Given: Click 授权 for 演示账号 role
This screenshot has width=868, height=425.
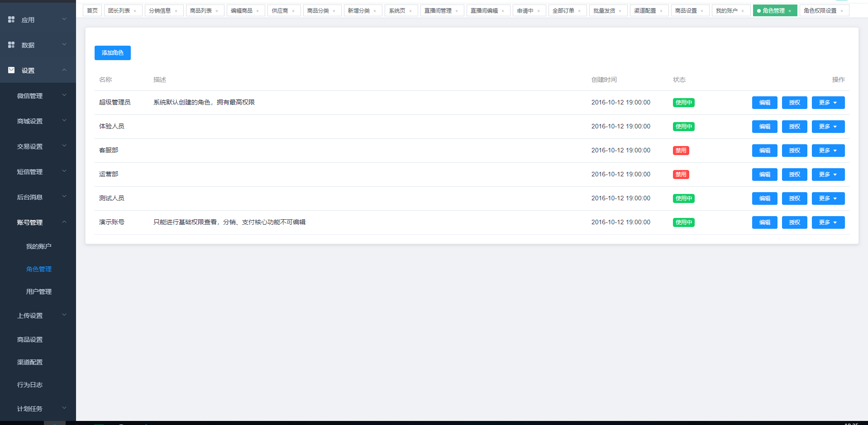Looking at the screenshot, I should coord(794,222).
